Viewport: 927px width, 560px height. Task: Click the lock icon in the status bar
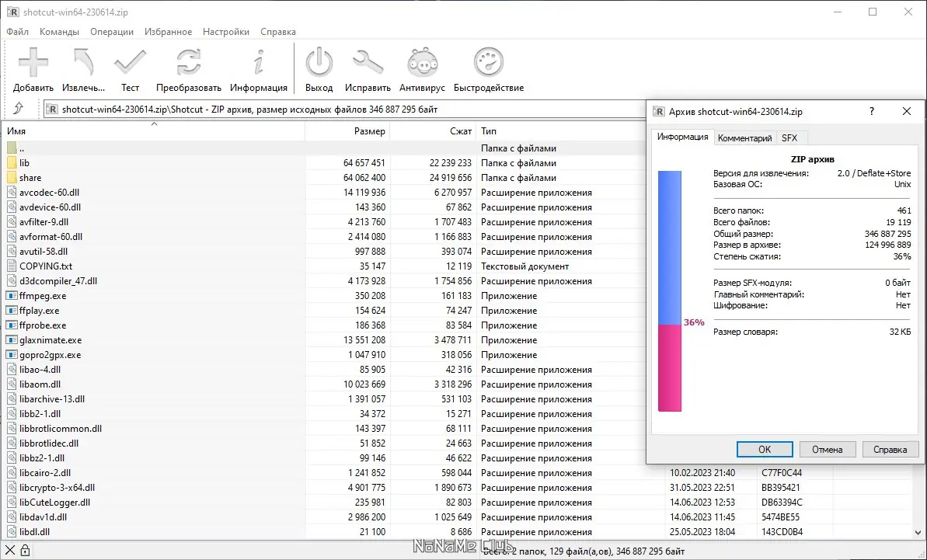(25, 551)
